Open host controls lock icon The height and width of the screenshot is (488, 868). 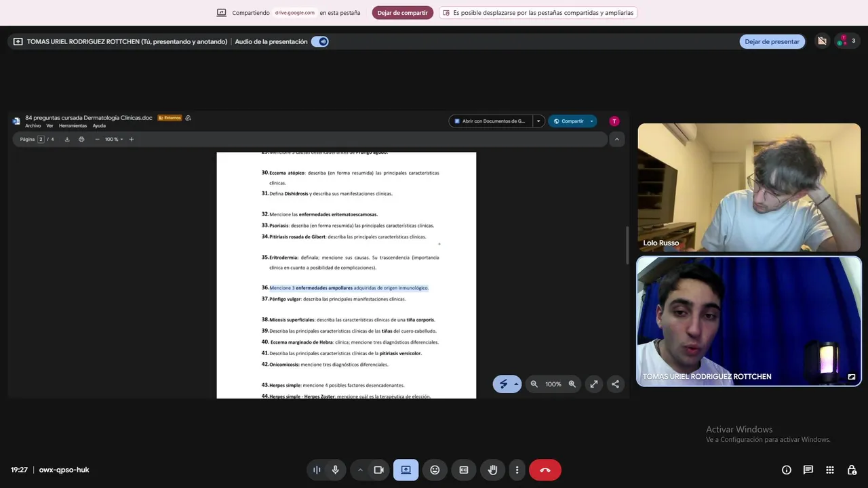[x=852, y=470]
